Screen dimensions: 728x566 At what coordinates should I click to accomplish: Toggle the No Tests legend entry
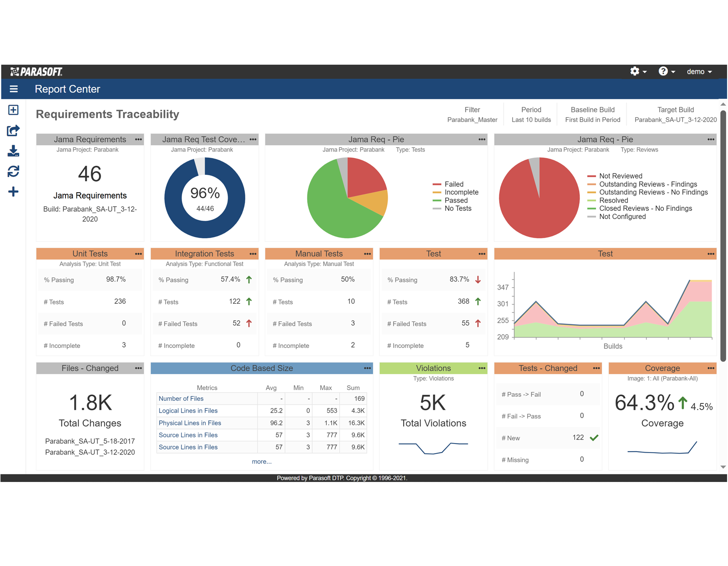[x=452, y=209]
